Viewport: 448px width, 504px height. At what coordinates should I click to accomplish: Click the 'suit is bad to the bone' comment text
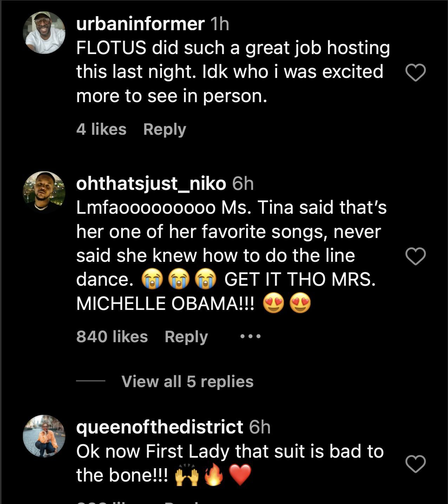(230, 452)
